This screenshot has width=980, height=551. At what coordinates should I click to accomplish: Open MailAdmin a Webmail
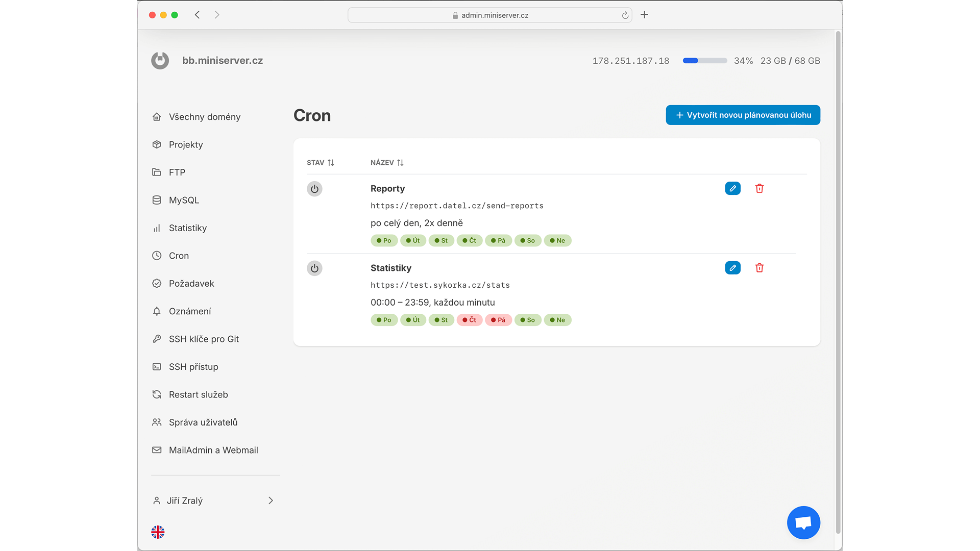pos(213,450)
